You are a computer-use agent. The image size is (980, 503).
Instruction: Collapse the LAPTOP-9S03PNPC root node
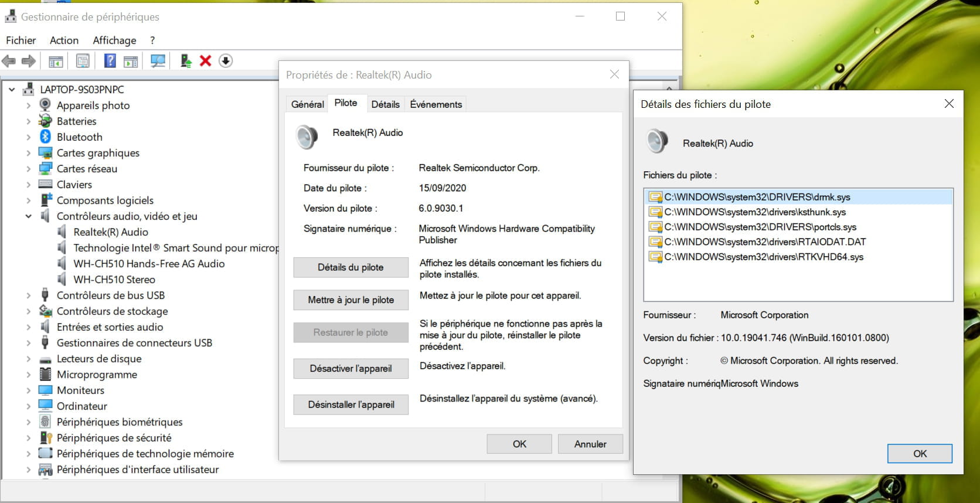pyautogui.click(x=12, y=90)
